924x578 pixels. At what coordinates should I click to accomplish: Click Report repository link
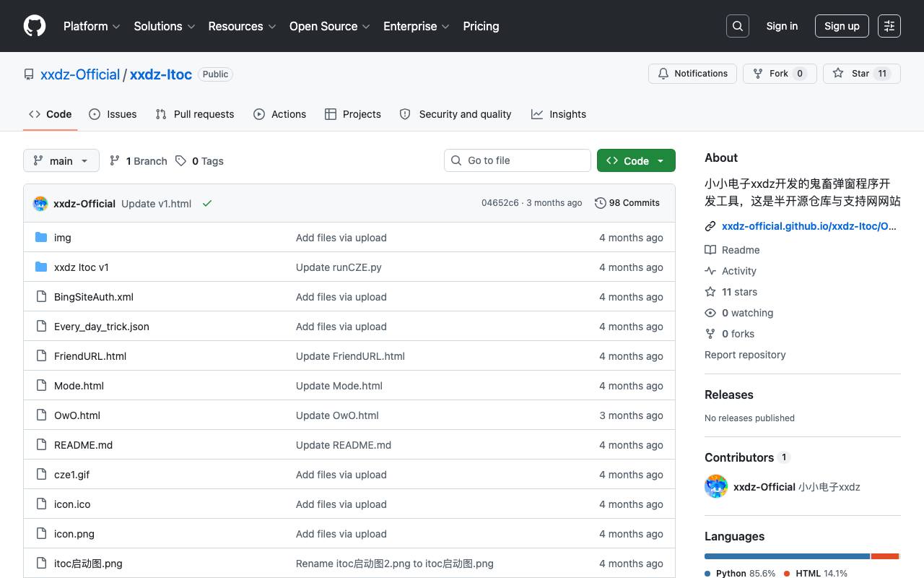pos(745,355)
